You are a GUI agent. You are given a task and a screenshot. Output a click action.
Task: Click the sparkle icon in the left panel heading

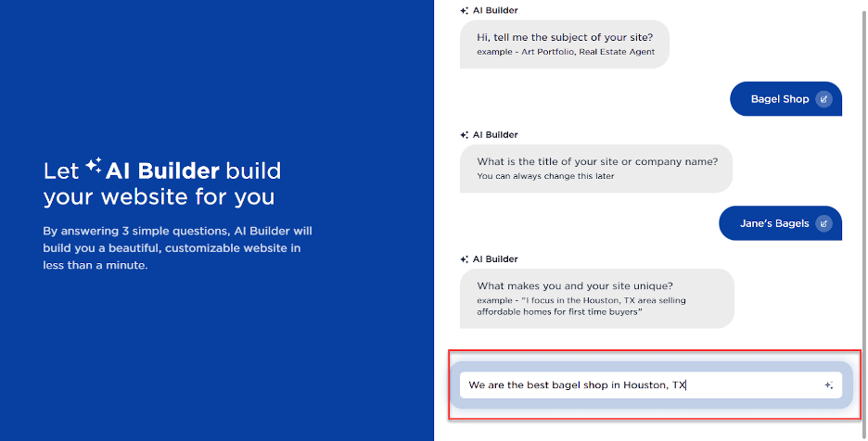[94, 166]
